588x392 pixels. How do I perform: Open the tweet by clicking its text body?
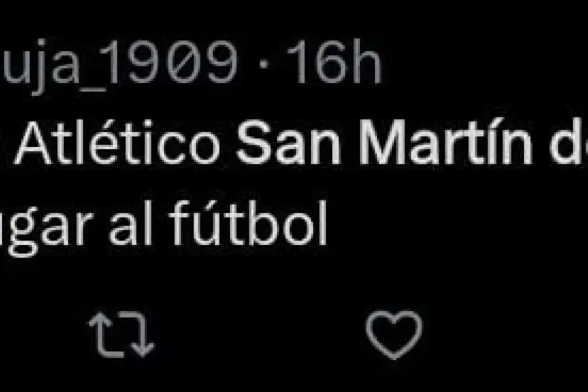coord(261,183)
